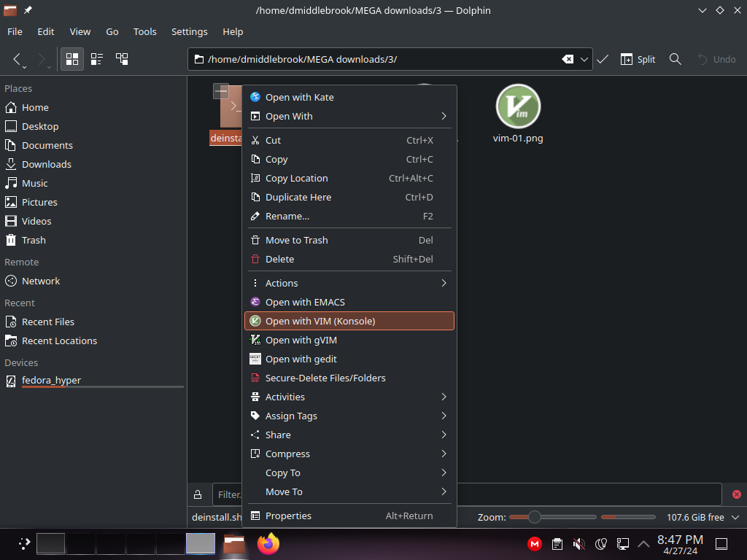This screenshot has width=747, height=560.
Task: Close the filter bar
Action: point(737,495)
